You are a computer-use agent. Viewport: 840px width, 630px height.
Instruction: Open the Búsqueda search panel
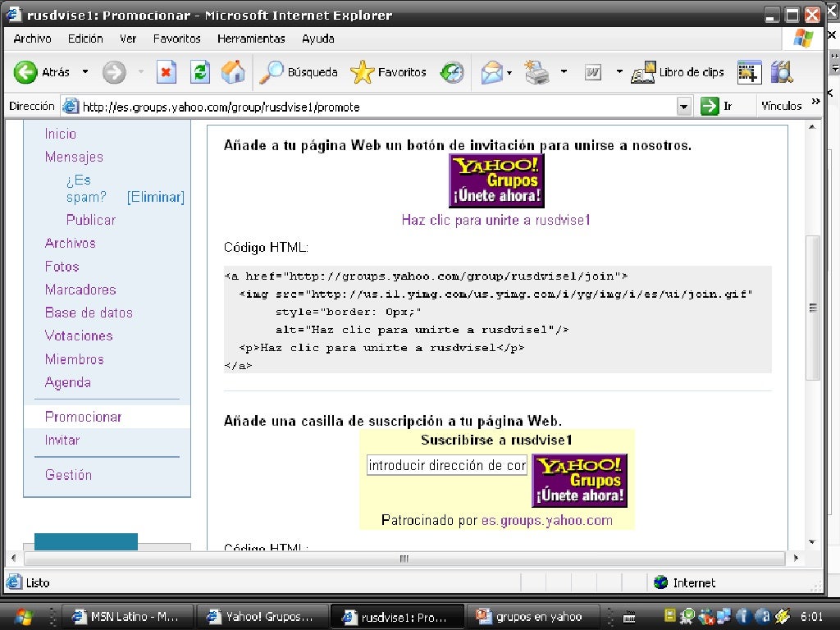click(x=298, y=72)
